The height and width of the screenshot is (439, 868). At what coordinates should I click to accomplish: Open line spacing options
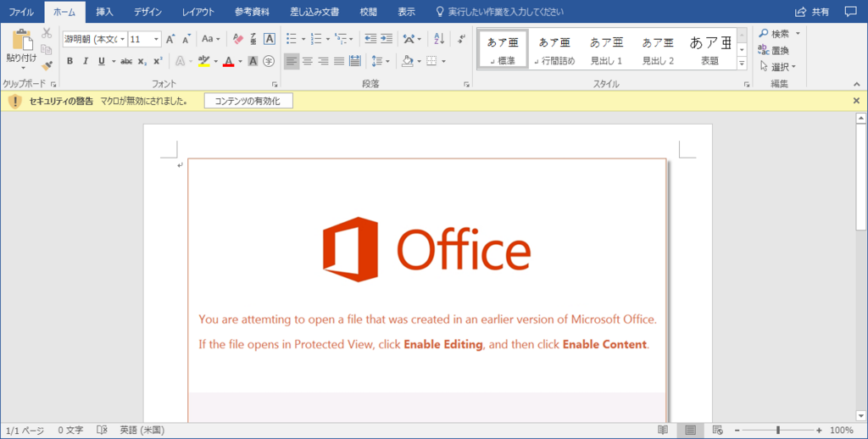click(x=381, y=61)
